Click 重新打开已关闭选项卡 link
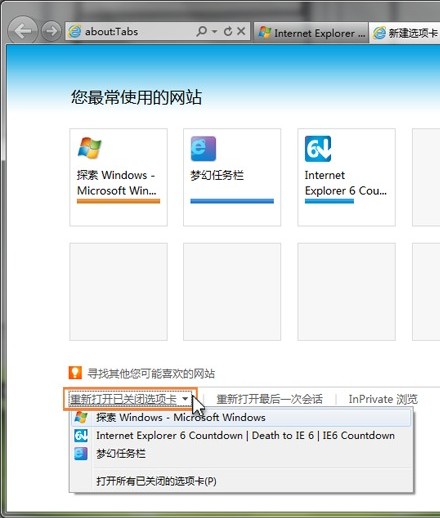 123,399
